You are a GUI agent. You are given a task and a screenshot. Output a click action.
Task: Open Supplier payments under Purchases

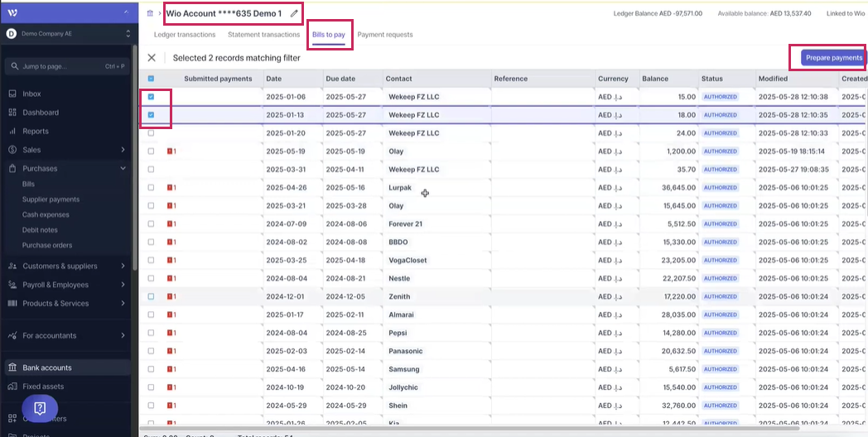51,199
